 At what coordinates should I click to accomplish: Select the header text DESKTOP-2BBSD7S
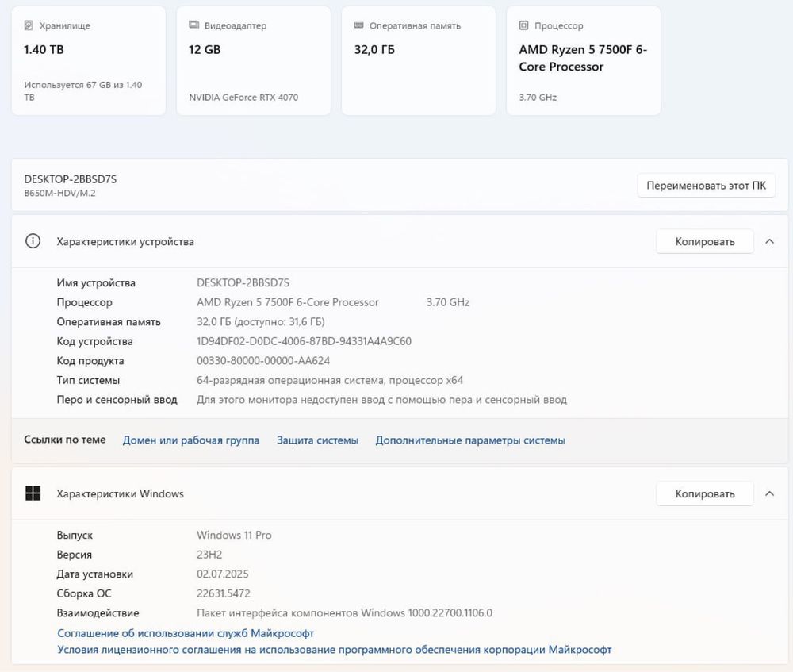point(71,179)
